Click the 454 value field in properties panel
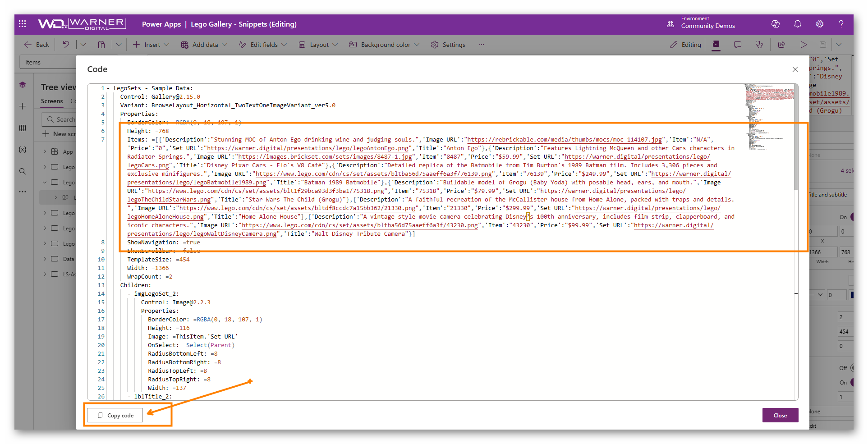868x444 pixels. 845,332
